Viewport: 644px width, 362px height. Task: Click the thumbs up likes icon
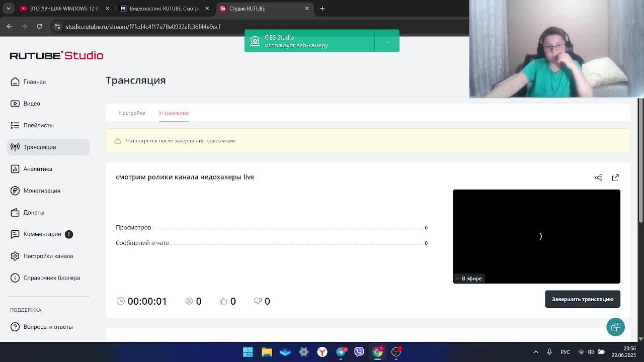tap(223, 301)
